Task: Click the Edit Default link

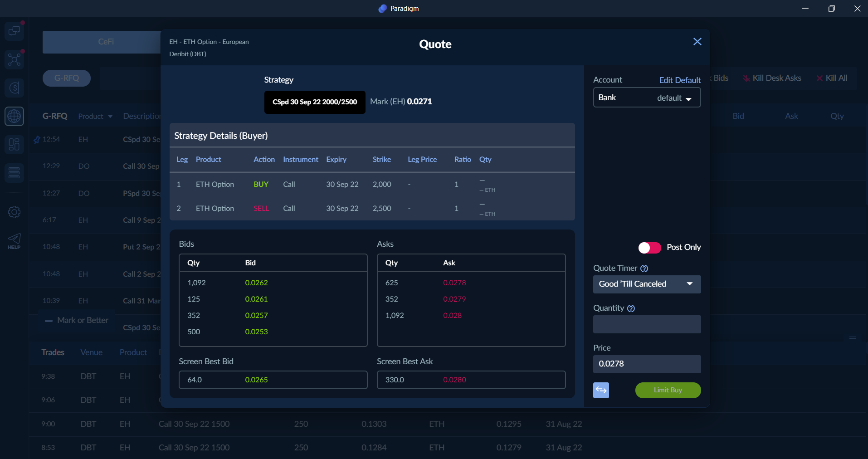Action: click(x=679, y=80)
